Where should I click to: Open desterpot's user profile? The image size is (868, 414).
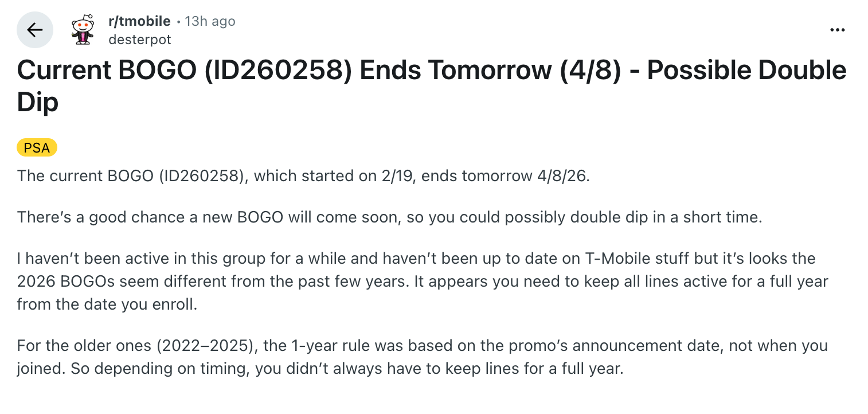click(140, 39)
